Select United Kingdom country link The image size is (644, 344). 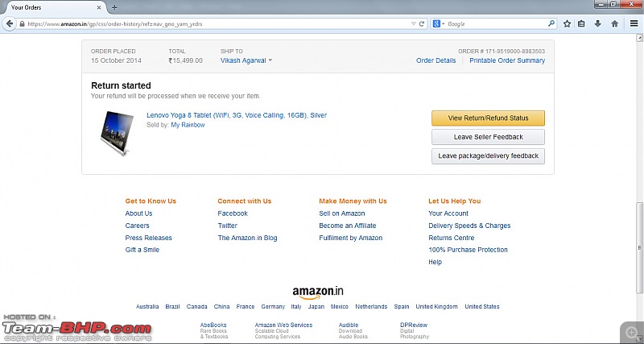[x=436, y=307]
